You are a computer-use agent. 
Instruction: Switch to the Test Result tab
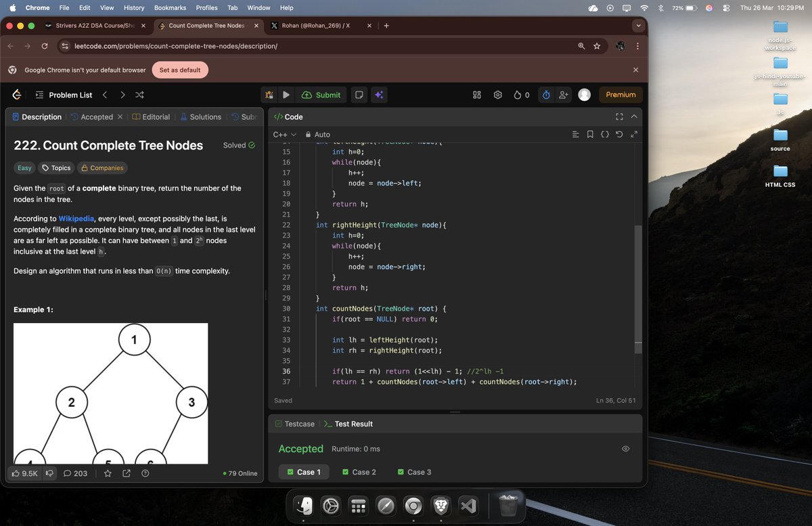(348, 424)
